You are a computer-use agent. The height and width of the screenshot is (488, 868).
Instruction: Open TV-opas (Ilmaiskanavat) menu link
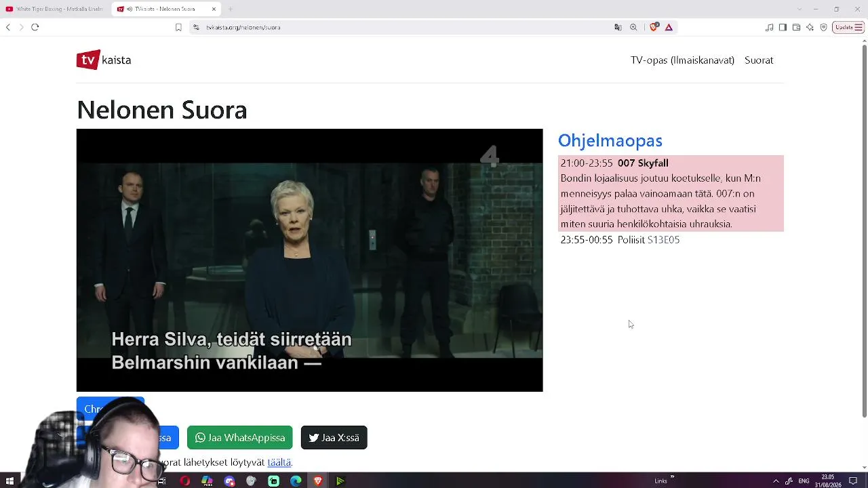(682, 60)
